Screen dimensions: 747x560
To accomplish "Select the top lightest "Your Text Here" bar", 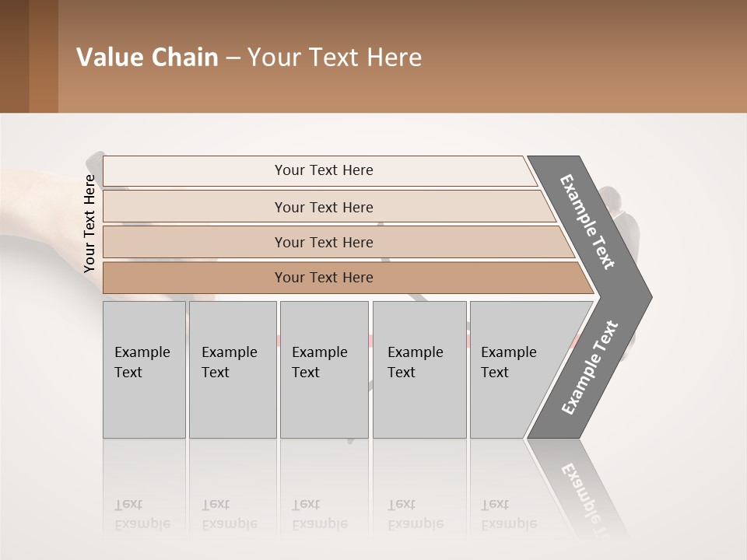I will (x=323, y=170).
